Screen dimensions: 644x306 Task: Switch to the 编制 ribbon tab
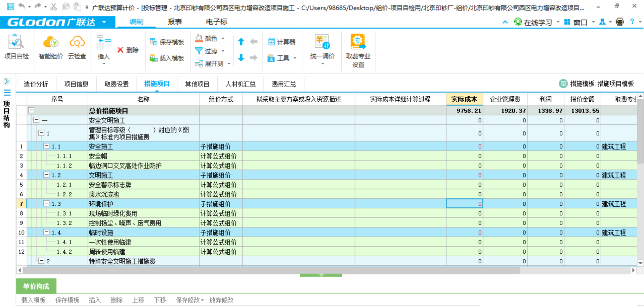tap(136, 22)
